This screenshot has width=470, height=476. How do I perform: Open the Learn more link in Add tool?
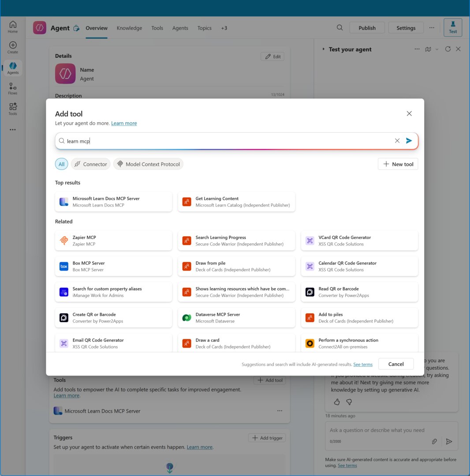(x=124, y=123)
